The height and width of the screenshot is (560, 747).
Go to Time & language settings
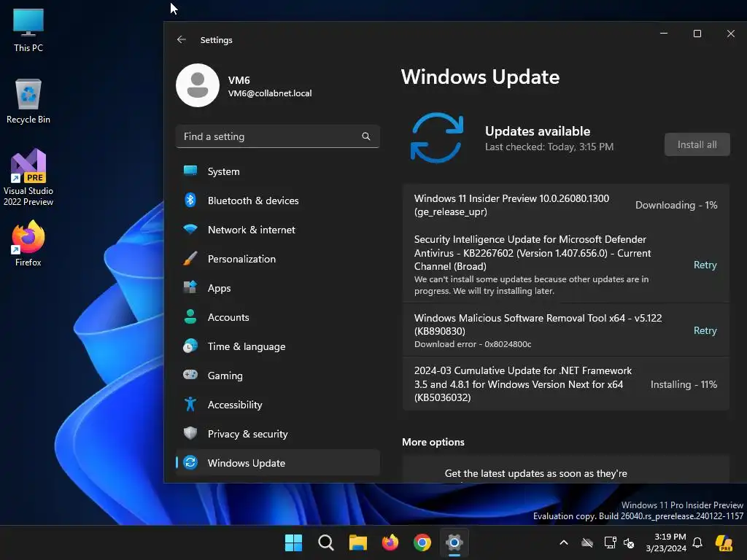pos(278,346)
